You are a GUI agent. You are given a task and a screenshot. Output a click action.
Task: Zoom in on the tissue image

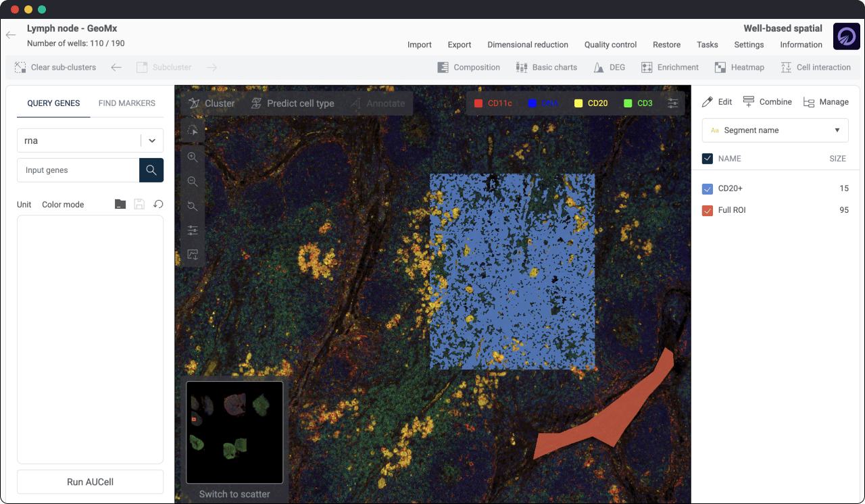tap(193, 157)
